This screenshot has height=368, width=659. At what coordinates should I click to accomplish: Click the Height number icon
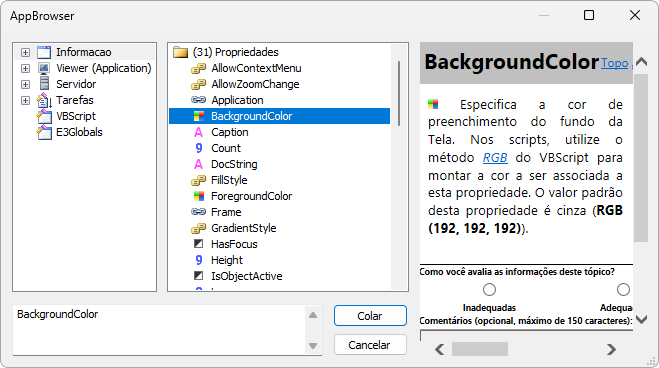coord(199,260)
